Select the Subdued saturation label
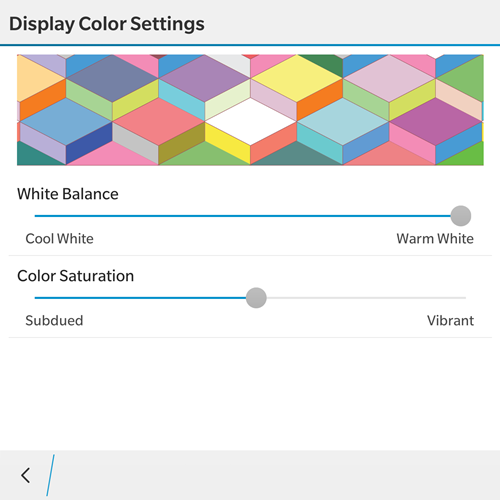 click(54, 321)
